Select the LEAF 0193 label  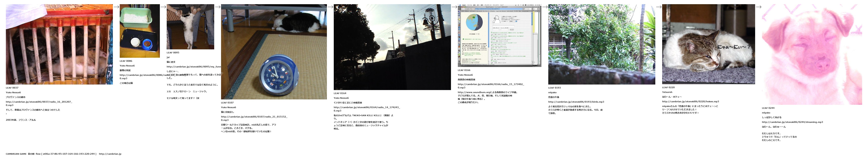555,88
